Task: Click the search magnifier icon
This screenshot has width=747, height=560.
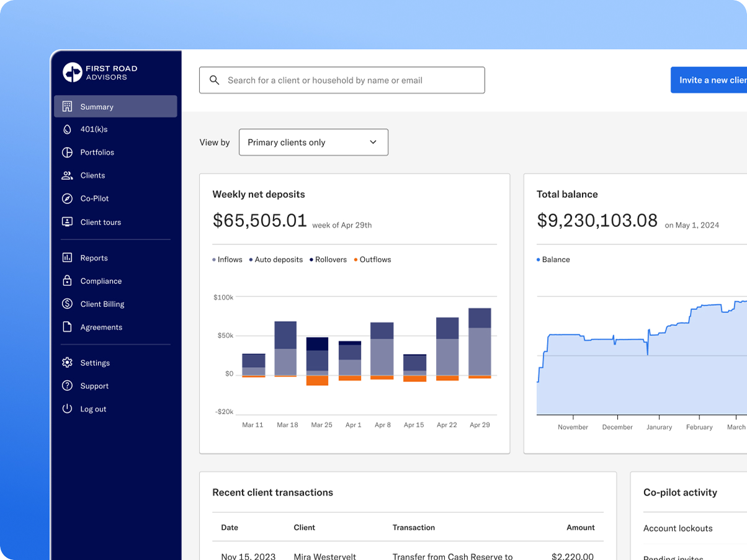Action: (215, 80)
